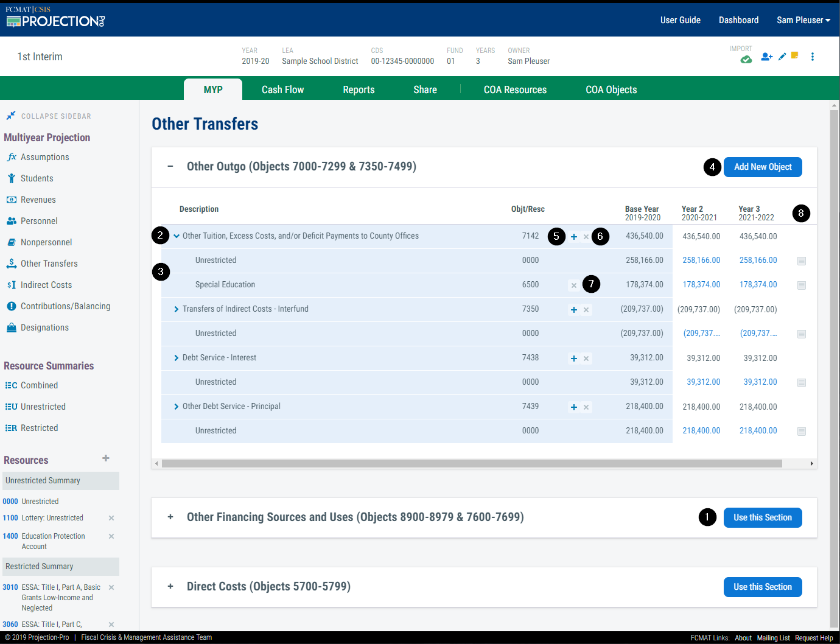Open note icon for Unrestricted 218,400.00 row
Screen dimensions: 840x644
click(x=802, y=432)
